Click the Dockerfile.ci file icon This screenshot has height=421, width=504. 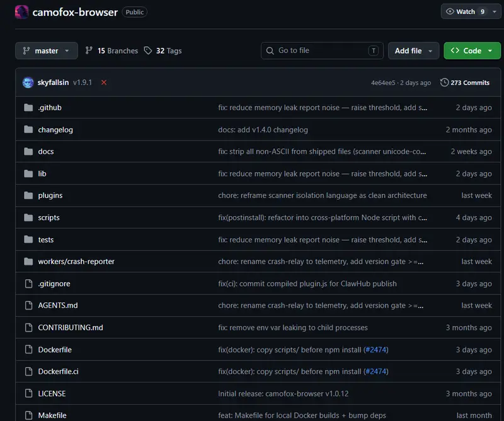click(x=28, y=371)
